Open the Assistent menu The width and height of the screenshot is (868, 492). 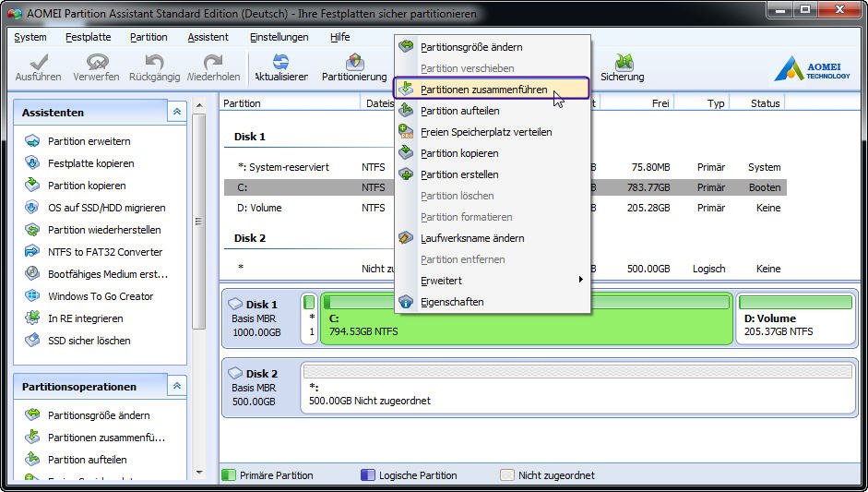208,37
